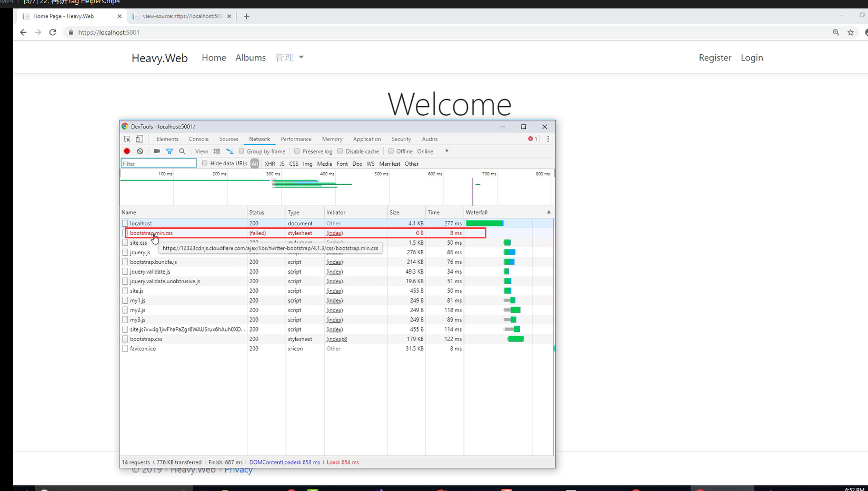This screenshot has width=868, height=491.
Task: Go back in browser navigation
Action: [x=23, y=32]
